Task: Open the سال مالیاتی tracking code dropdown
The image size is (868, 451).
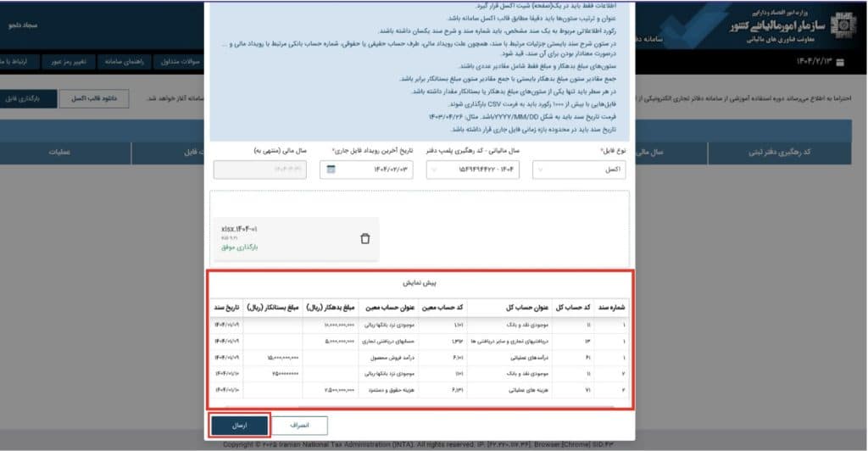Action: (473, 170)
